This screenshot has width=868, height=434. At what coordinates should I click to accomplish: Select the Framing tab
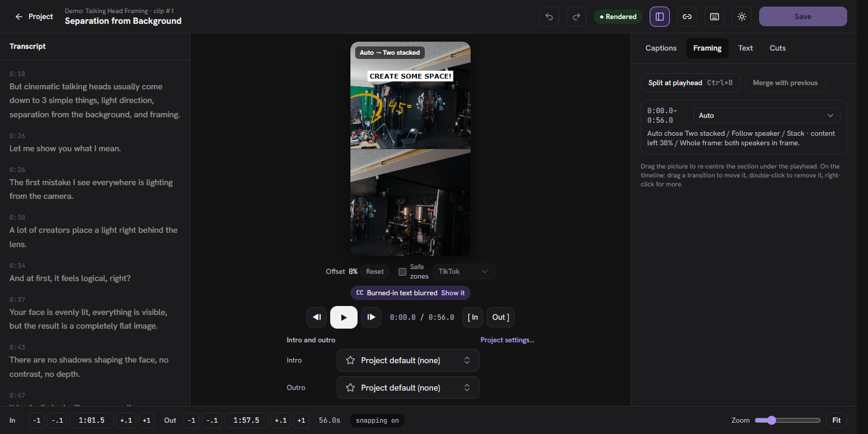point(707,48)
